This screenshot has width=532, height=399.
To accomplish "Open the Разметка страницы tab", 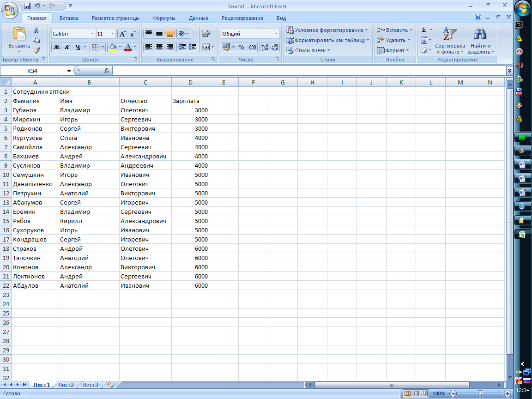I will [115, 18].
